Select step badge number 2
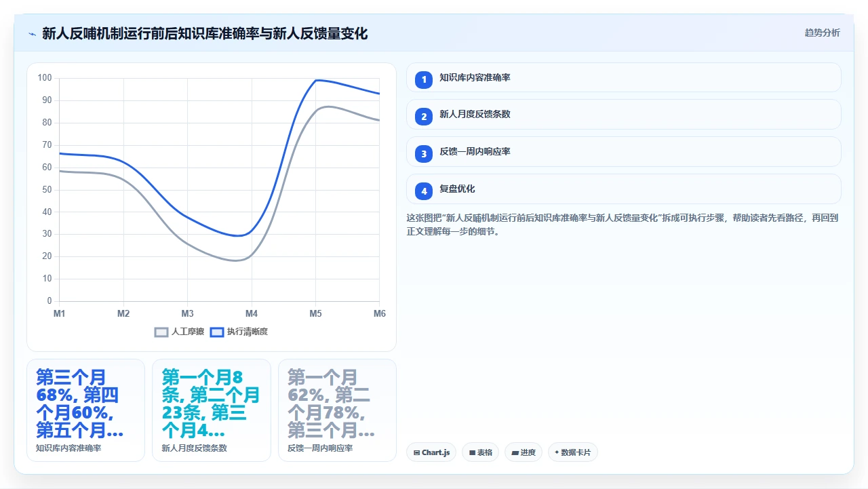This screenshot has height=489, width=868. 424,117
